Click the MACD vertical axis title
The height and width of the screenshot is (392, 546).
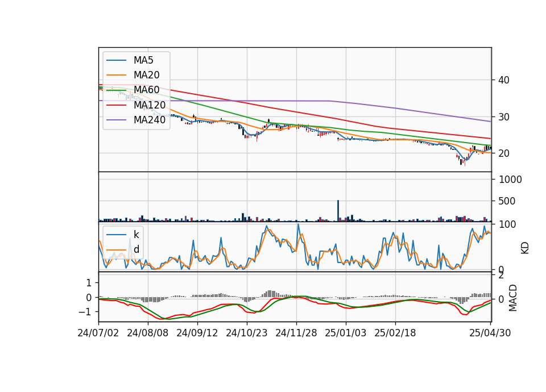513,298
